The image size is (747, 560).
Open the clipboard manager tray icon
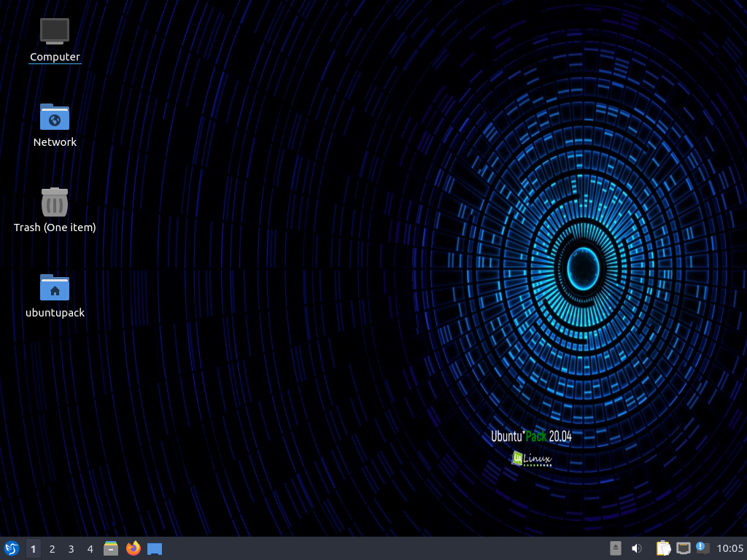pos(663,548)
